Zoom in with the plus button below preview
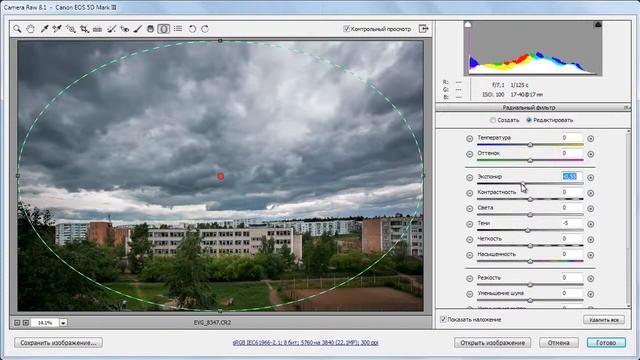The width and height of the screenshot is (640, 360). click(26, 322)
